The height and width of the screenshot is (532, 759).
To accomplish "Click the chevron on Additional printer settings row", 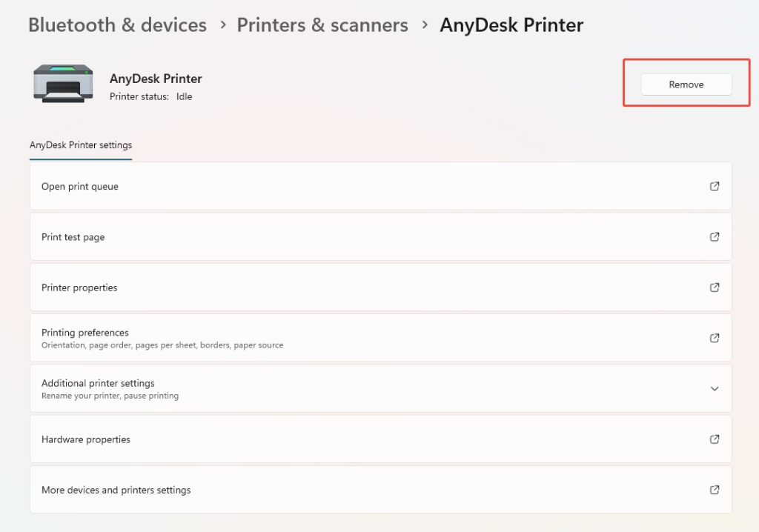I will click(x=714, y=388).
